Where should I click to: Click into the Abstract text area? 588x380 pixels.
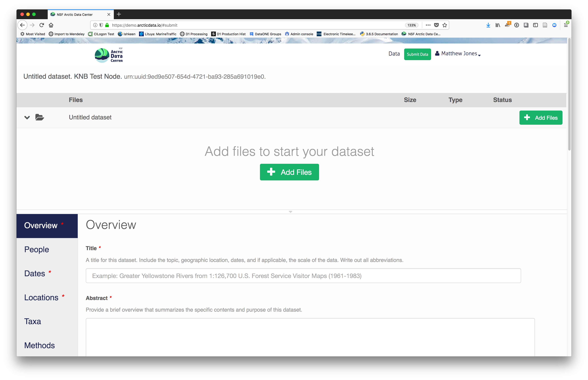click(310, 337)
